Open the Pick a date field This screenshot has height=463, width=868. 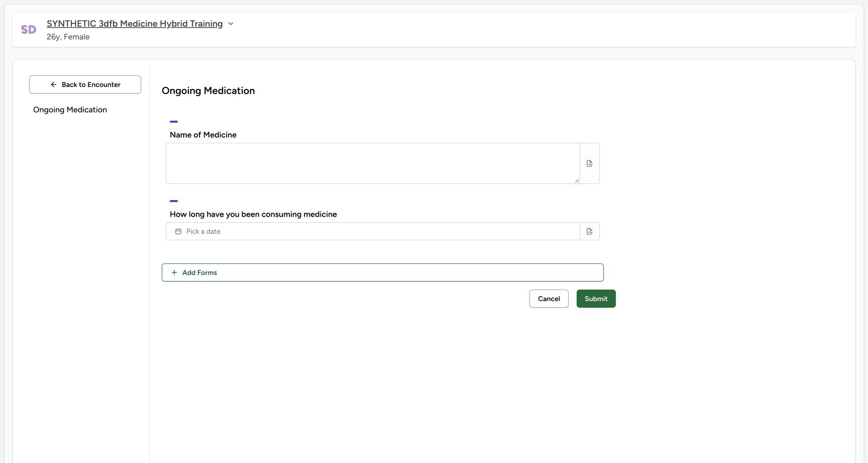coord(373,231)
